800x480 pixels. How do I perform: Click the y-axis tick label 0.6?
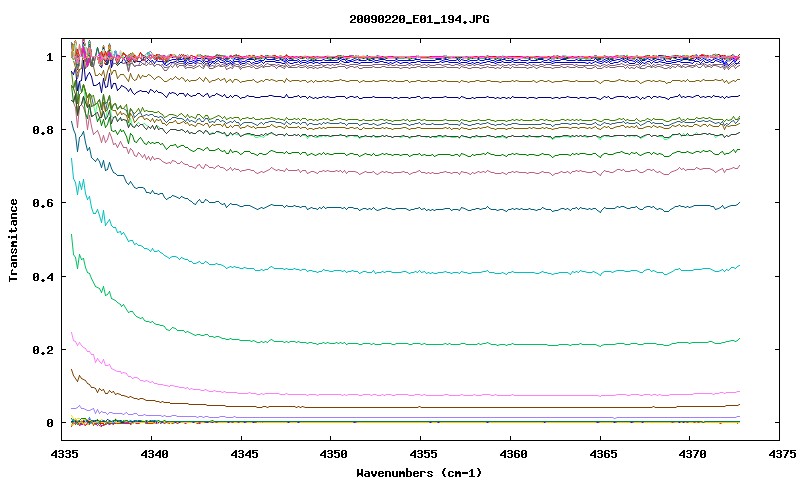click(43, 203)
